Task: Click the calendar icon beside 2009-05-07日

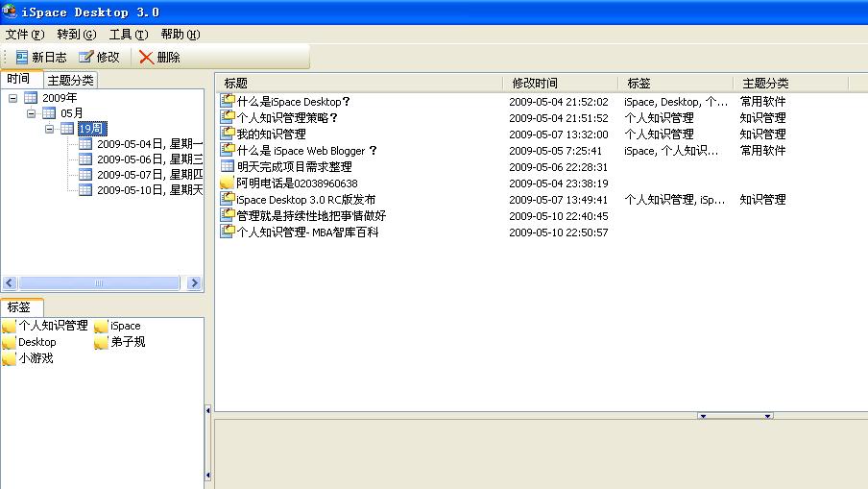Action: 85,175
